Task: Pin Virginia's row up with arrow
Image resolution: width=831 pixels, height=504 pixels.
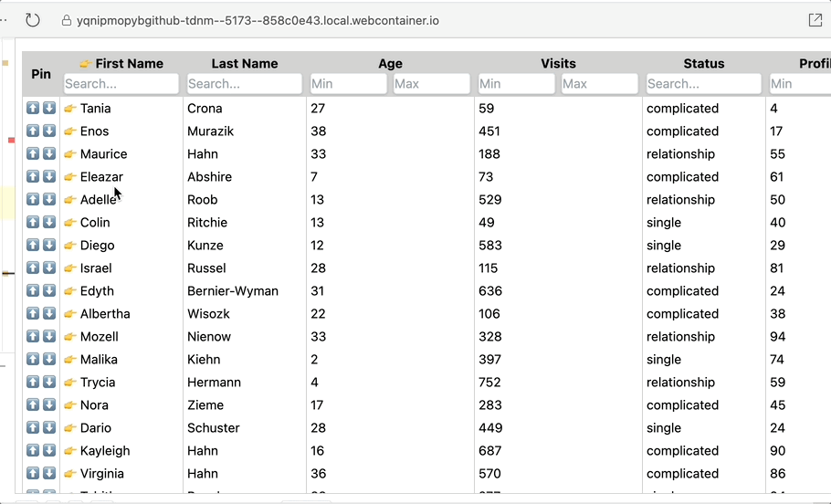Action: point(33,473)
